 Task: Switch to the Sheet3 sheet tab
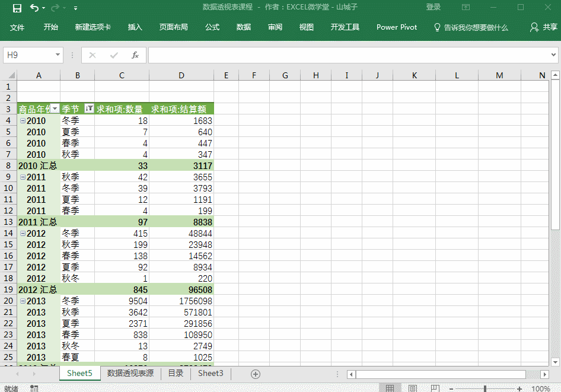(211, 374)
